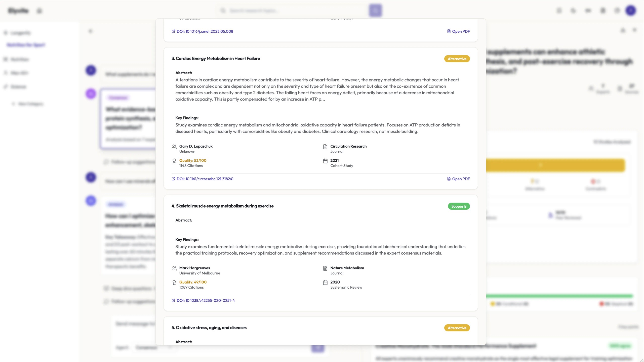The image size is (644, 362).
Task: Click external-link icon beside DOI 10.1016/j.cmet.2023.05.008
Action: click(173, 31)
